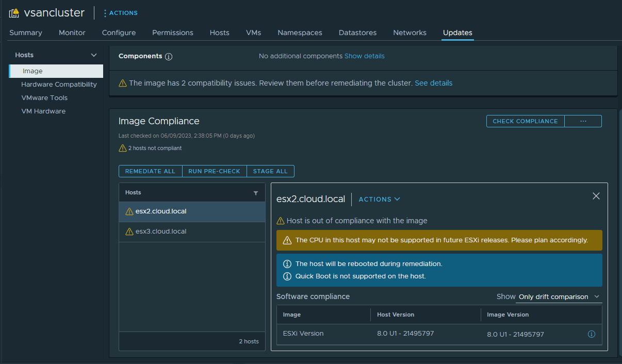
Task: Open the cluster Actions menu
Action: coord(120,13)
